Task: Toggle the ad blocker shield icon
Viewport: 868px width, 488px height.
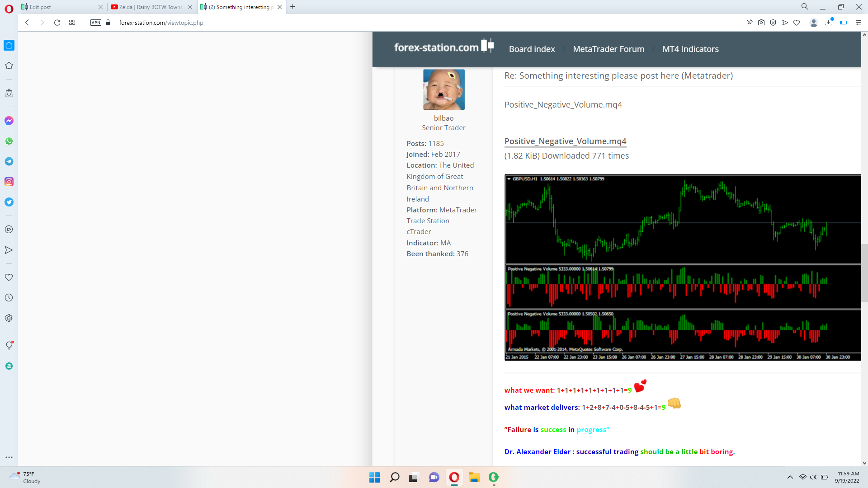Action: point(773,23)
